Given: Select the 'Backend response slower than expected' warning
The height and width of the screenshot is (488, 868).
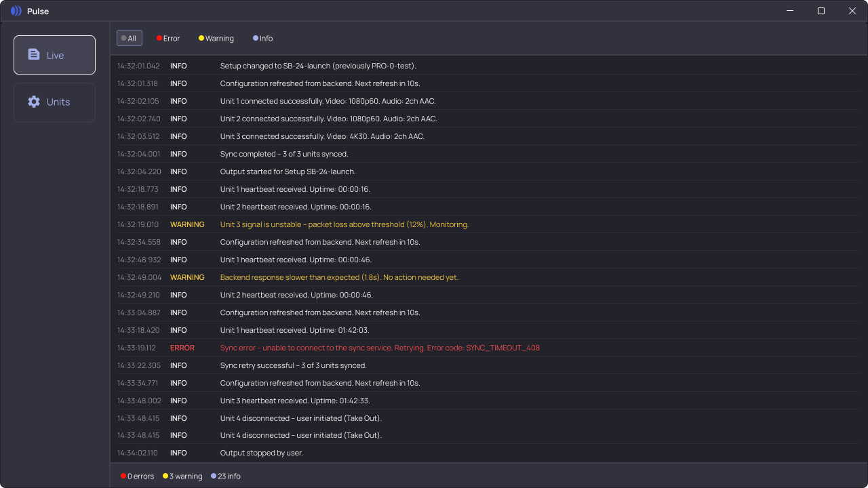Looking at the screenshot, I should (x=488, y=277).
